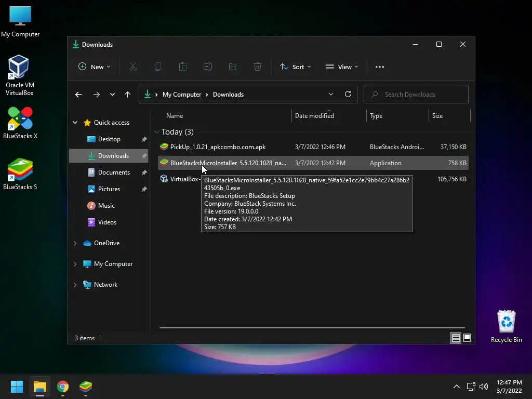Select the VirtualBox installer file
The image size is (532, 399).
[179, 179]
